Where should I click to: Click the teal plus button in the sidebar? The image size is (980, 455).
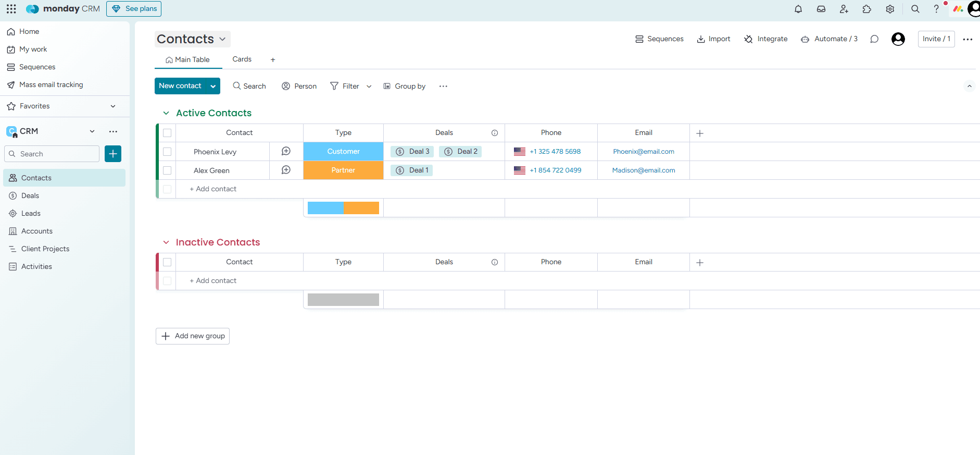point(113,154)
